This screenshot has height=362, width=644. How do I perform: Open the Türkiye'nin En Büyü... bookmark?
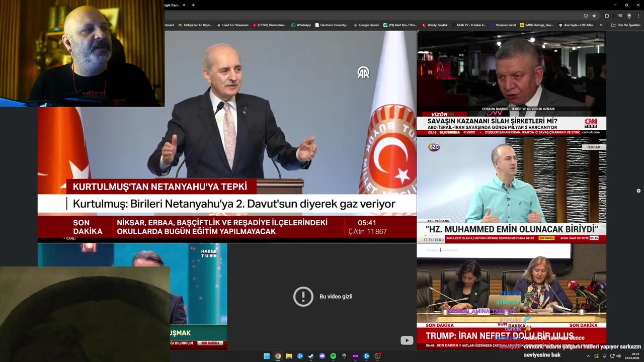point(195,25)
